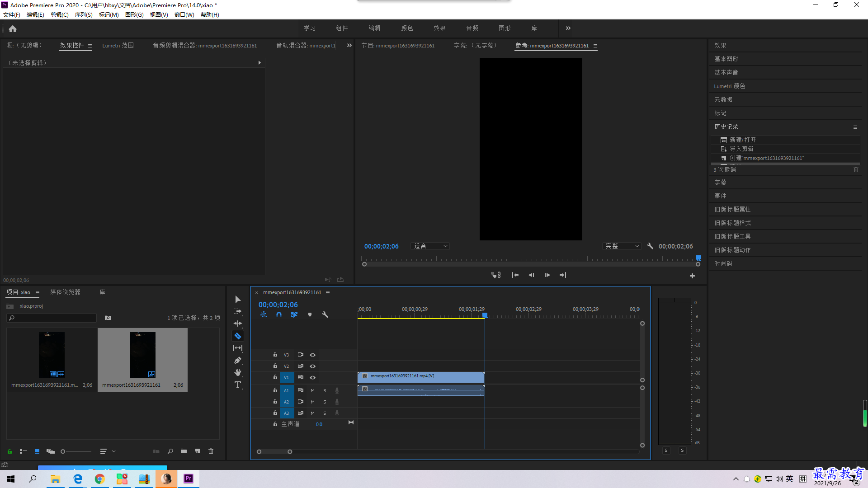Click Go to In point button
868x488 pixels.
click(x=515, y=275)
